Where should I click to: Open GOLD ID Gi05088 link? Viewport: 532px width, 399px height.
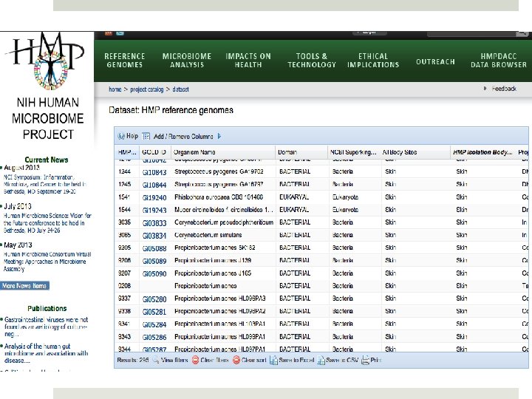point(154,248)
